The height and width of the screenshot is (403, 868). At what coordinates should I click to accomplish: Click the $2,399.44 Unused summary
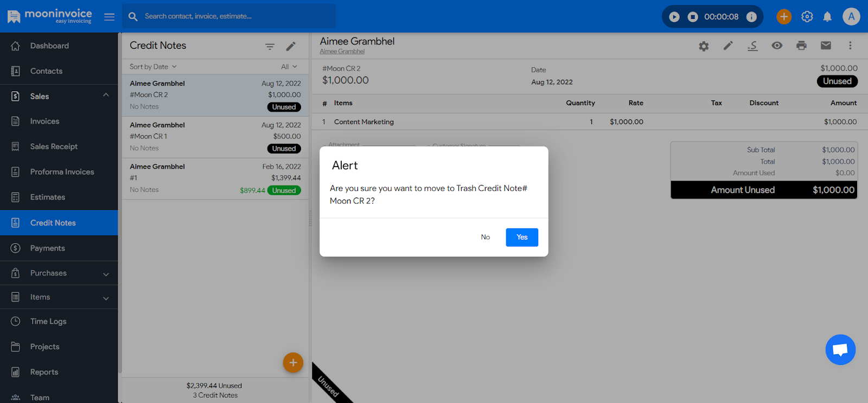point(214,386)
